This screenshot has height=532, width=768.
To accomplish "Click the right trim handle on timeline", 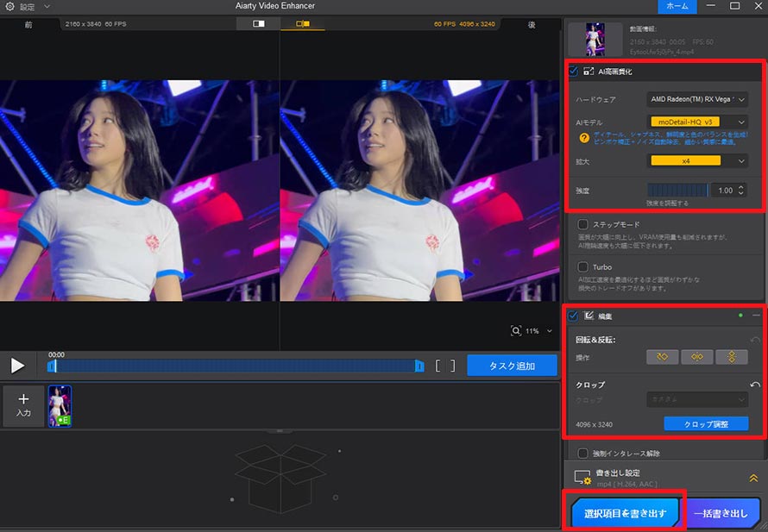I will pyautogui.click(x=419, y=366).
